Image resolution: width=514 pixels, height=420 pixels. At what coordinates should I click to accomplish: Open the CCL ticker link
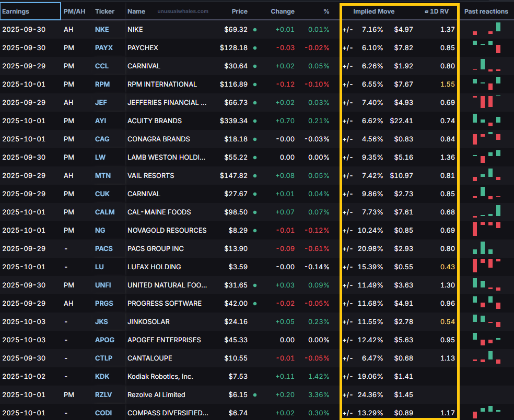point(102,66)
